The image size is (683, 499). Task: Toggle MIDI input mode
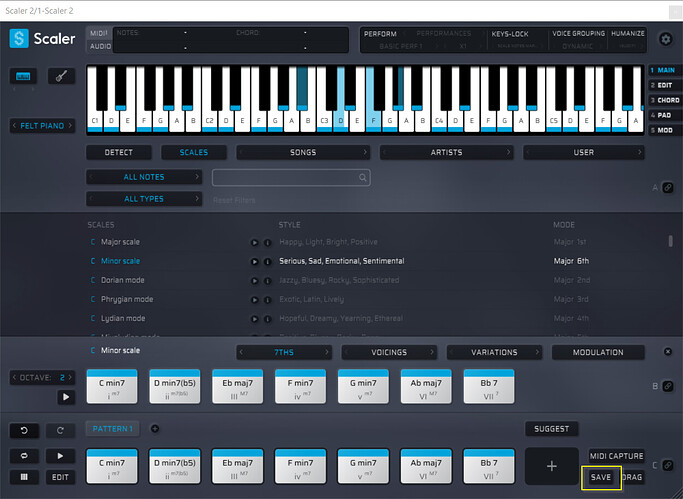pos(99,34)
